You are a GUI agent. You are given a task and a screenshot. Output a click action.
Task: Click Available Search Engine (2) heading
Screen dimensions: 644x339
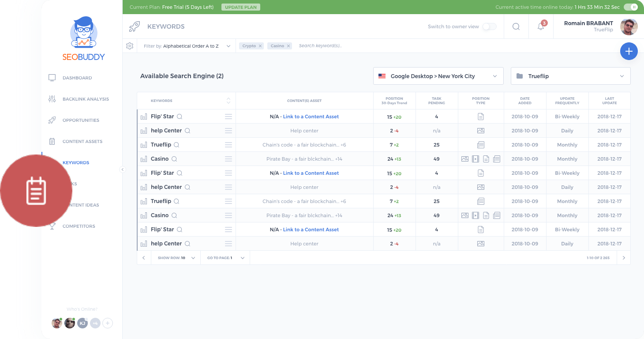click(182, 76)
